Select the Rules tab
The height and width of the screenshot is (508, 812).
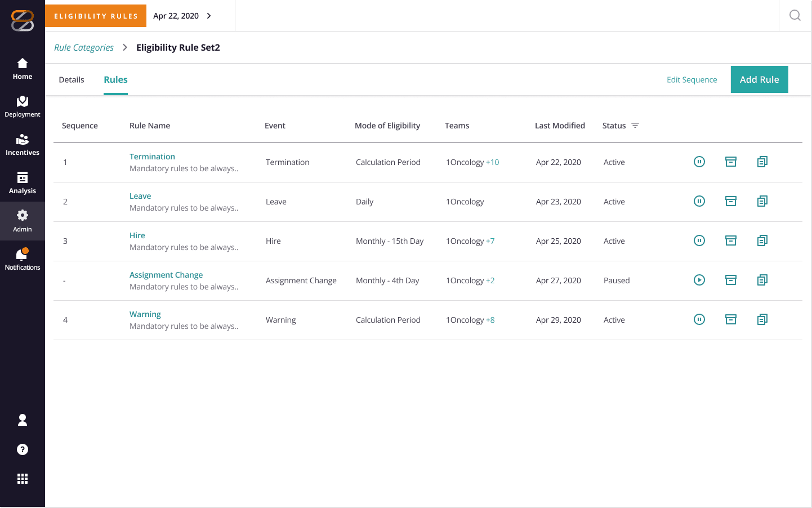tap(115, 80)
